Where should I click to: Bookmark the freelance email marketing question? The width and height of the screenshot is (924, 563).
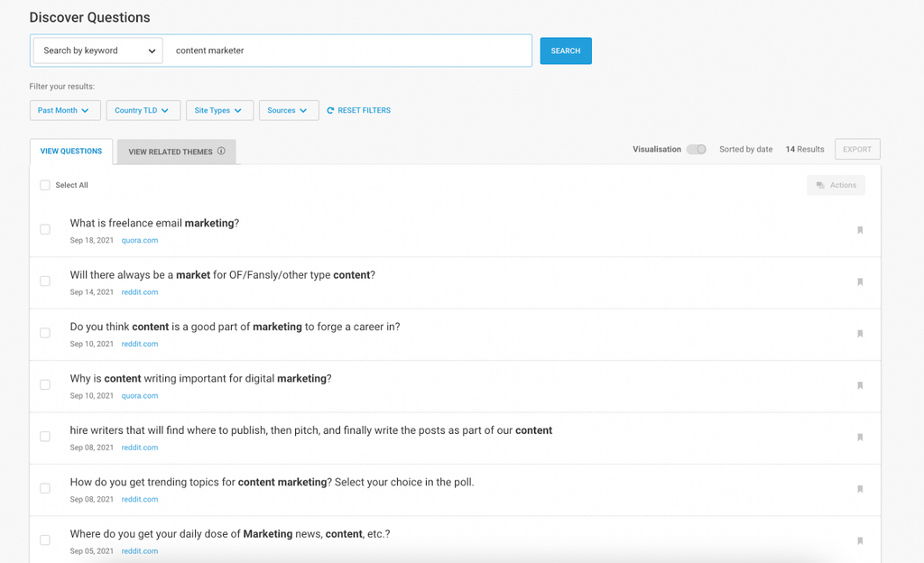point(860,230)
